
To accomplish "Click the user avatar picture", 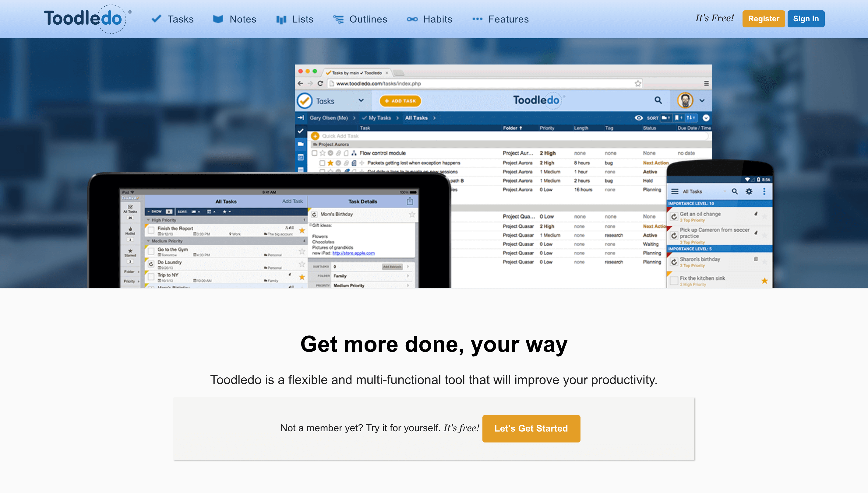I will [685, 100].
